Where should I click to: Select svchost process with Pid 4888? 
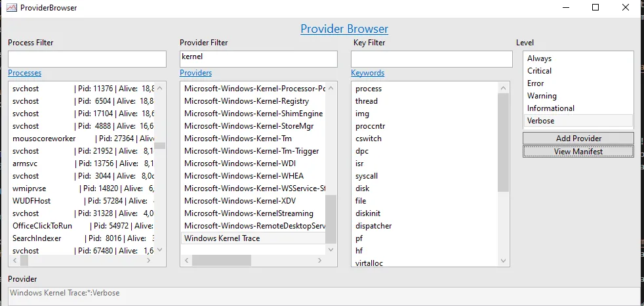82,126
